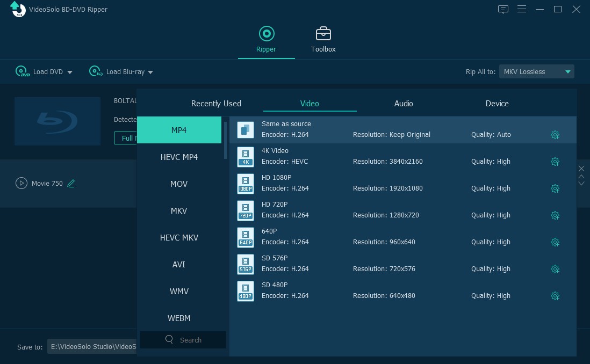The image size is (590, 364).
Task: Click the Save to path input field
Action: (x=92, y=346)
